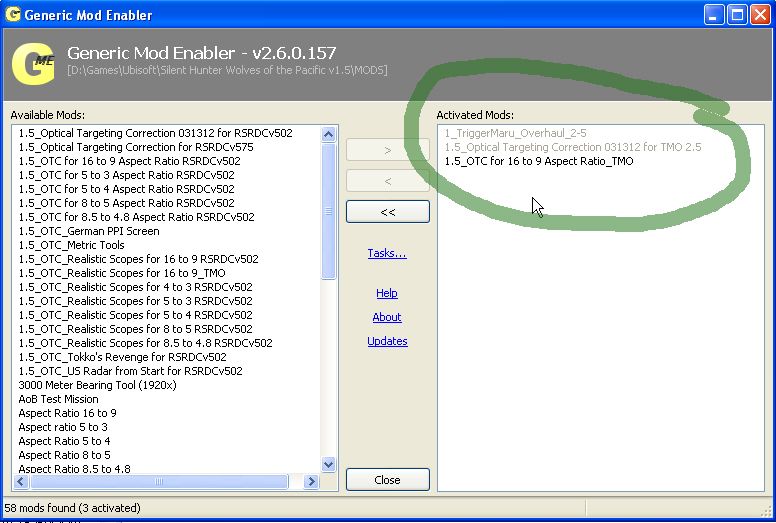Select 'Aspect Ratio 16 to 9' mod
776x523 pixels.
point(67,413)
